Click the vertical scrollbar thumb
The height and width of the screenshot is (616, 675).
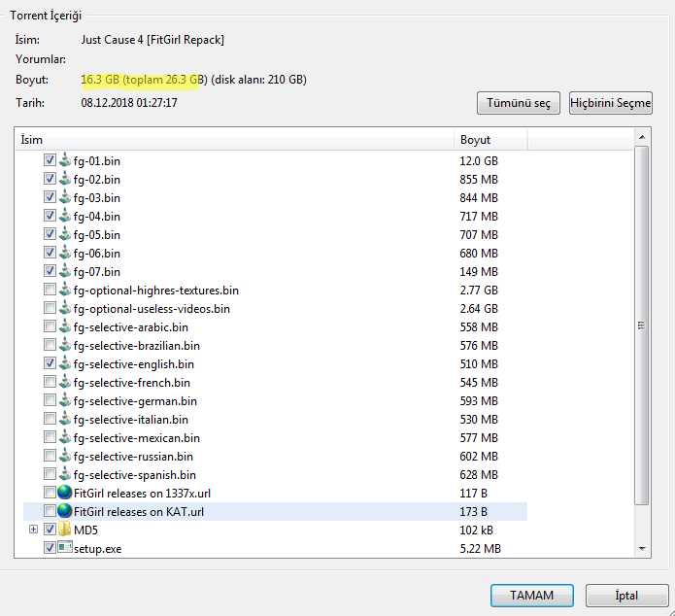(642, 325)
